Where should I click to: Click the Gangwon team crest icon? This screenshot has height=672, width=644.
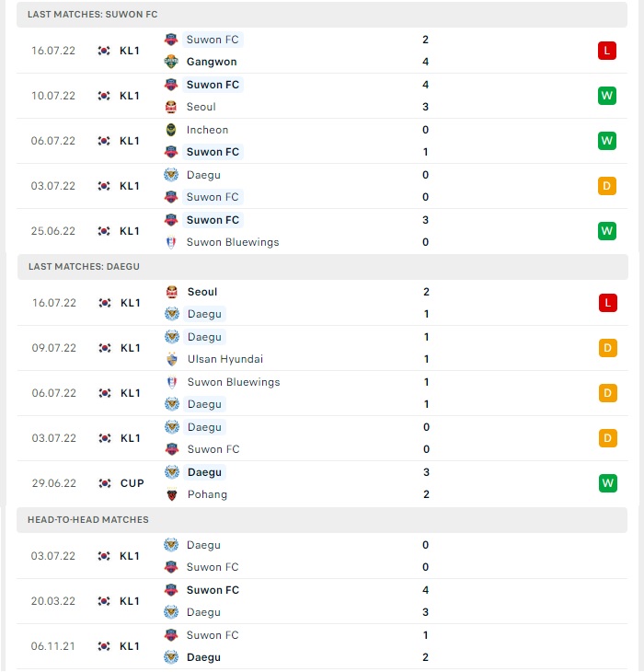click(x=171, y=62)
